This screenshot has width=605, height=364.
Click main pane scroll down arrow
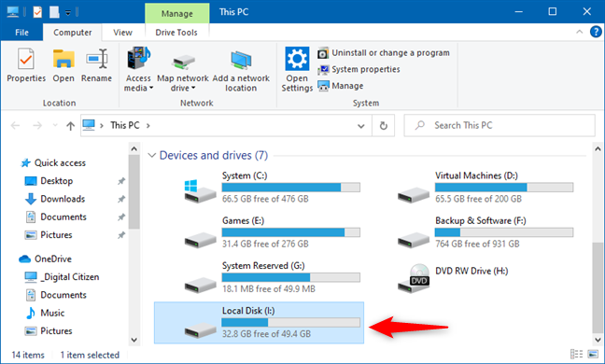pyautogui.click(x=598, y=340)
